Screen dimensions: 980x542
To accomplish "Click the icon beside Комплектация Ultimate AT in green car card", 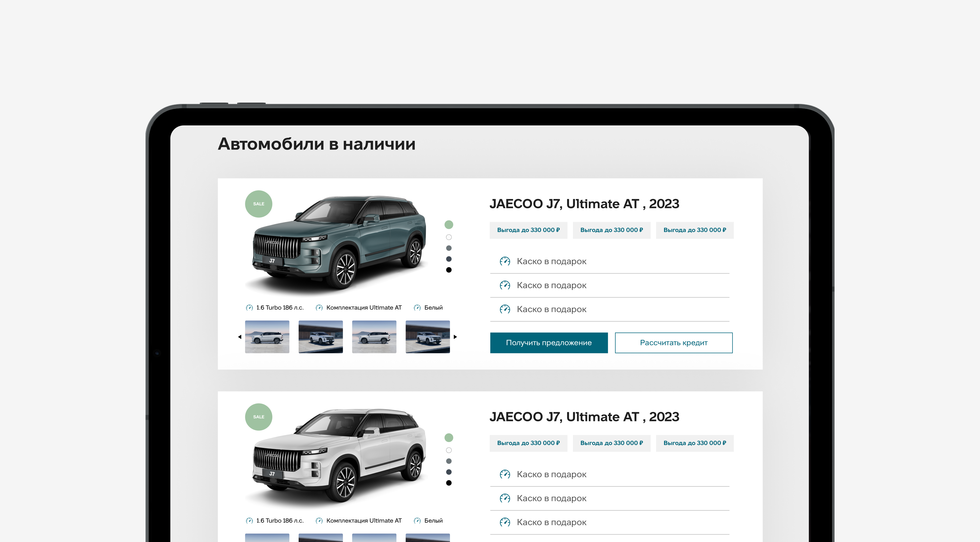I will click(x=319, y=308).
